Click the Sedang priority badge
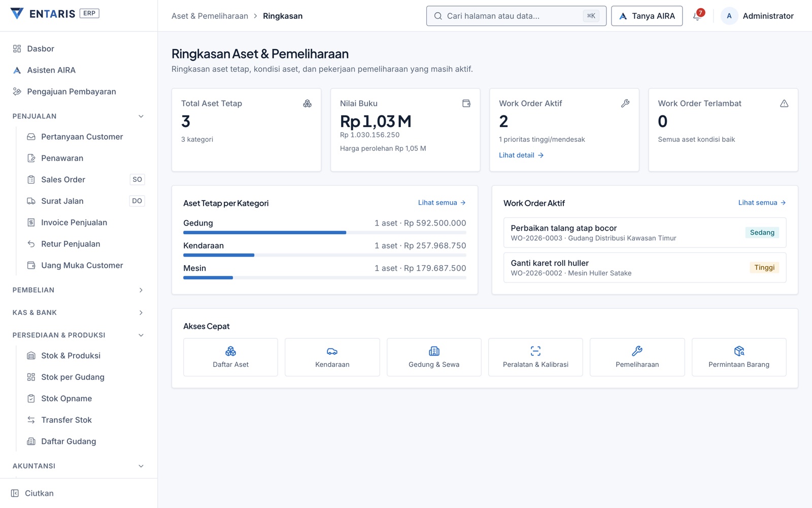This screenshot has height=508, width=812. tap(762, 233)
